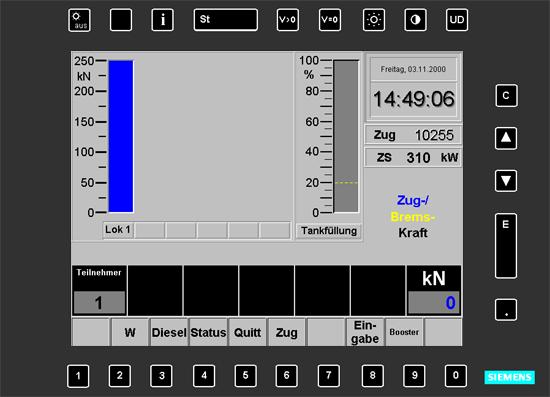This screenshot has width=550, height=397.
Task: Click the UD key
Action: coord(457,20)
